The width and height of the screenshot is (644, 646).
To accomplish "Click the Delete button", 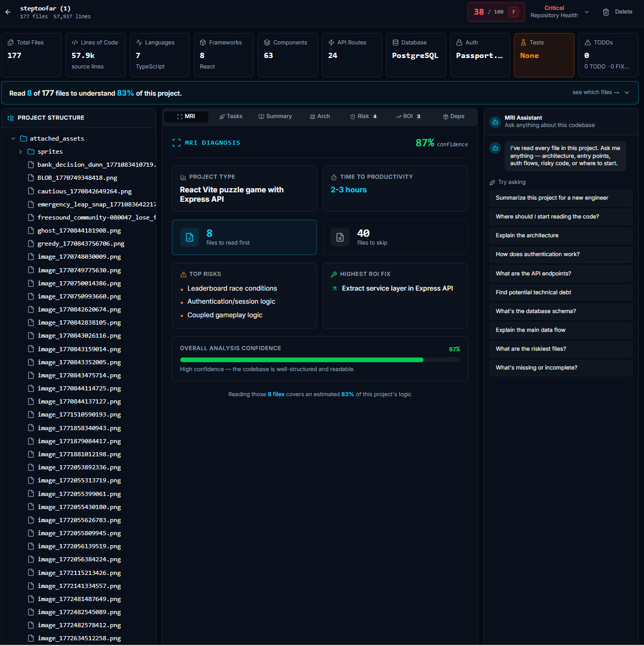I will point(617,12).
